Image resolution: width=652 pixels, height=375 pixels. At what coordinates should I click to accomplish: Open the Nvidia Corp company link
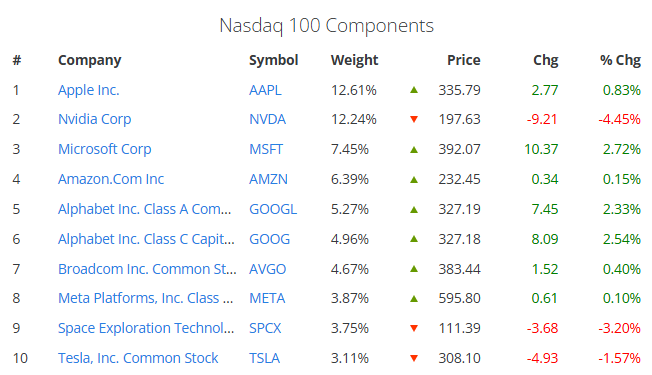(x=94, y=119)
